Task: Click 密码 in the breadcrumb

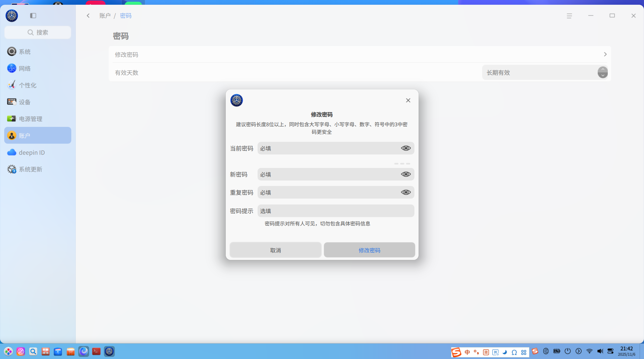Action: (126, 15)
